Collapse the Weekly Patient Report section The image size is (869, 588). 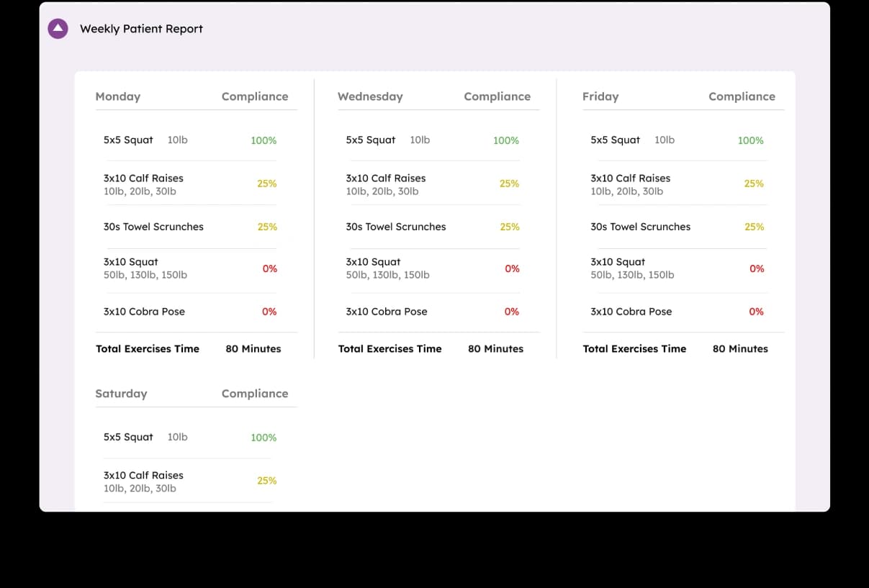point(58,29)
